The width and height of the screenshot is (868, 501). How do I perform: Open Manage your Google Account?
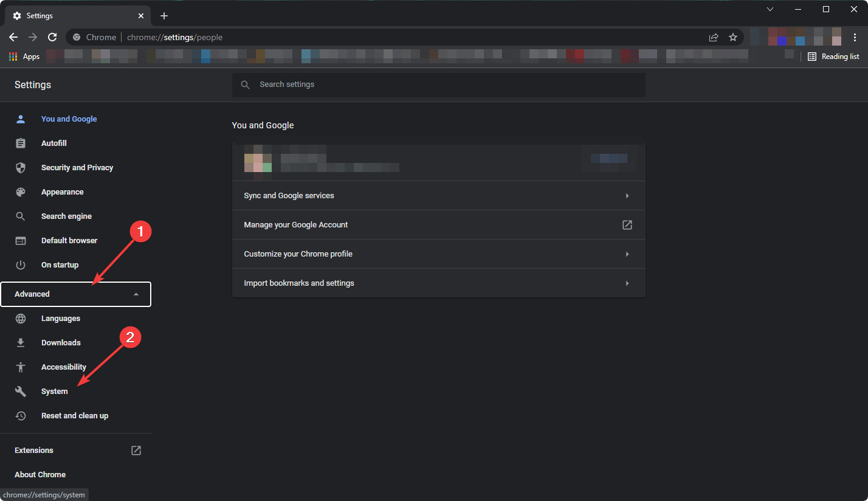tap(439, 225)
